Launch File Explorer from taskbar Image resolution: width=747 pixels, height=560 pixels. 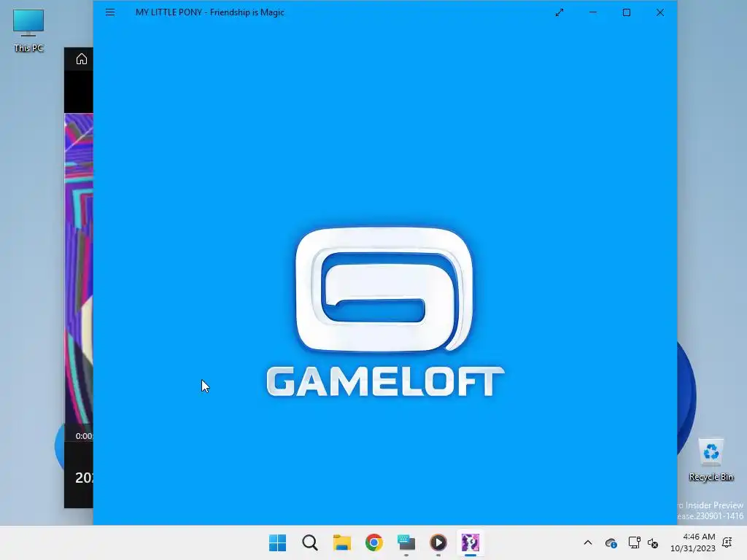click(x=342, y=542)
